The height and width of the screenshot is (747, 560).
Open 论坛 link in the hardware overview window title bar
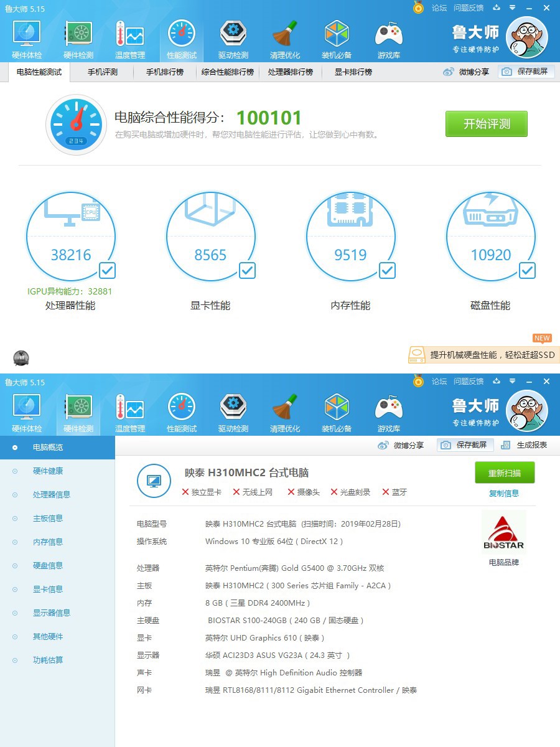point(439,381)
